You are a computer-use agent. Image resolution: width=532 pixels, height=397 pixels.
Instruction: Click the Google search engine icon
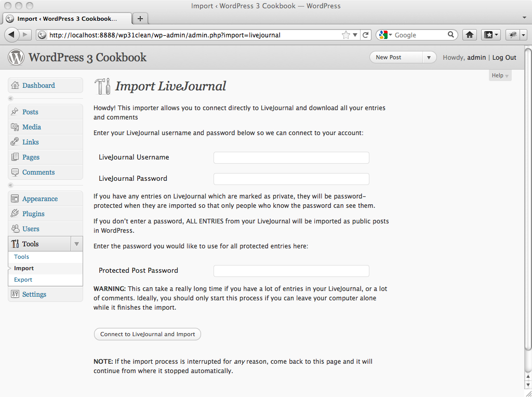coord(383,35)
